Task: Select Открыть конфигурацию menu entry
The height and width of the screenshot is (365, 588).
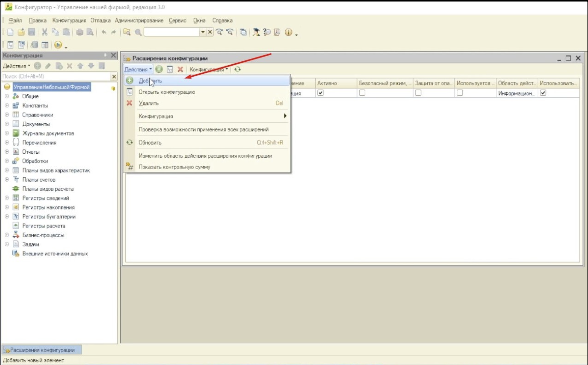Action: (x=207, y=92)
